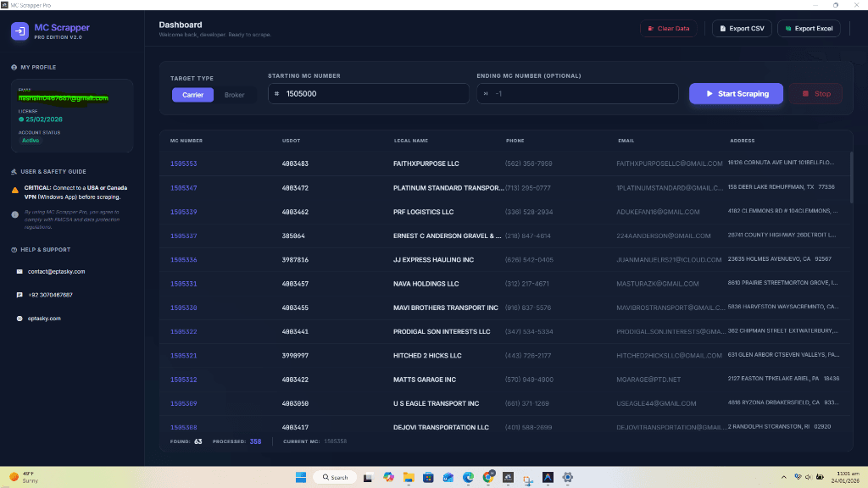Click the MC Scrapper Pro logo icon
The height and width of the screenshot is (488, 868).
coord(19,31)
